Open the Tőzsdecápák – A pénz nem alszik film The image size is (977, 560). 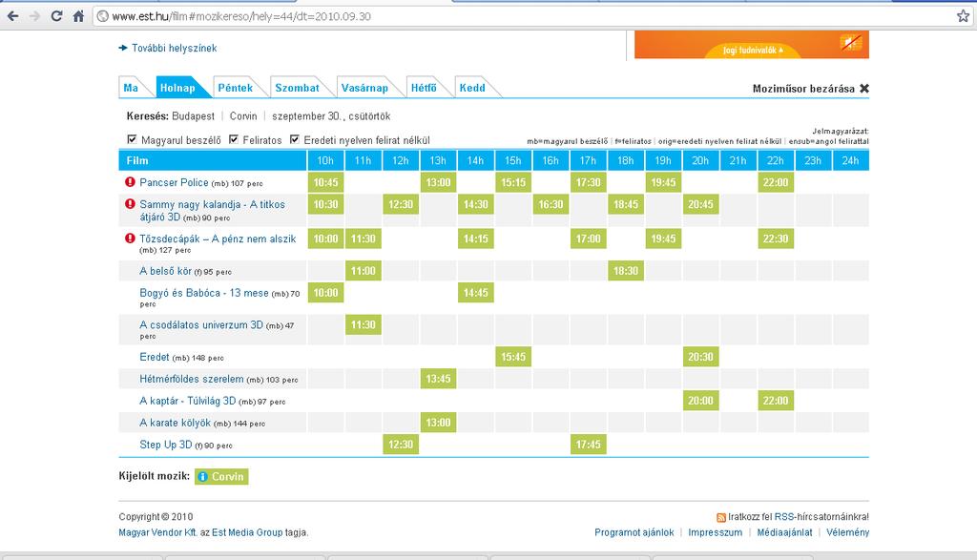point(218,239)
